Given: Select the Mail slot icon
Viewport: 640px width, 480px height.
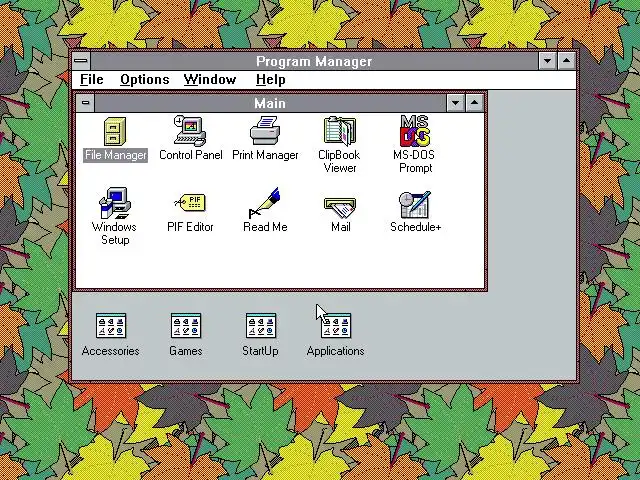Looking at the screenshot, I should tap(340, 208).
